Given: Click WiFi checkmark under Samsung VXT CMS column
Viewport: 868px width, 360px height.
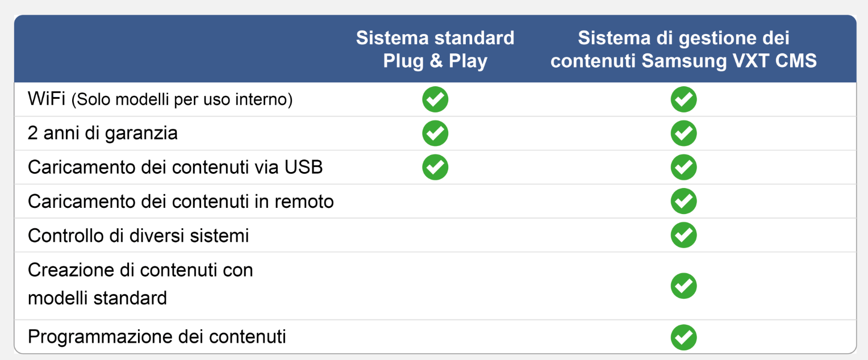Looking at the screenshot, I should coord(683,100).
